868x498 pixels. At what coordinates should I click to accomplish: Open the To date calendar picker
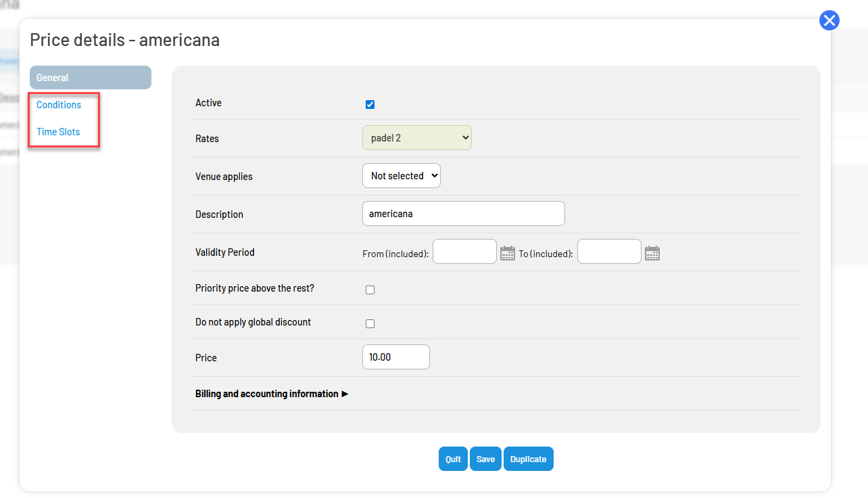click(x=652, y=253)
